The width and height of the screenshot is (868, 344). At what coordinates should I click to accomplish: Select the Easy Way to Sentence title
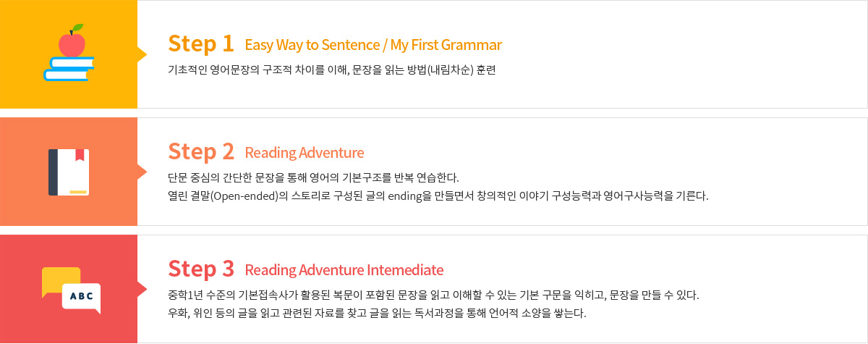click(373, 46)
